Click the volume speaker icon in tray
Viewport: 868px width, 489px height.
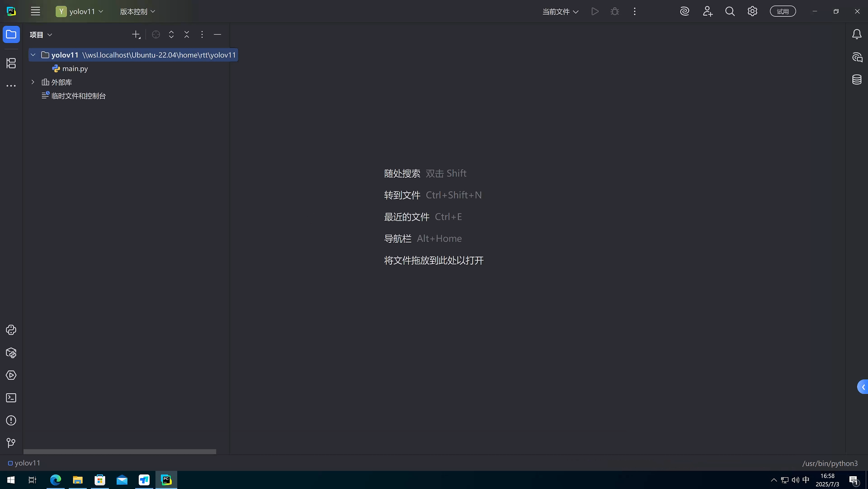[x=795, y=480]
